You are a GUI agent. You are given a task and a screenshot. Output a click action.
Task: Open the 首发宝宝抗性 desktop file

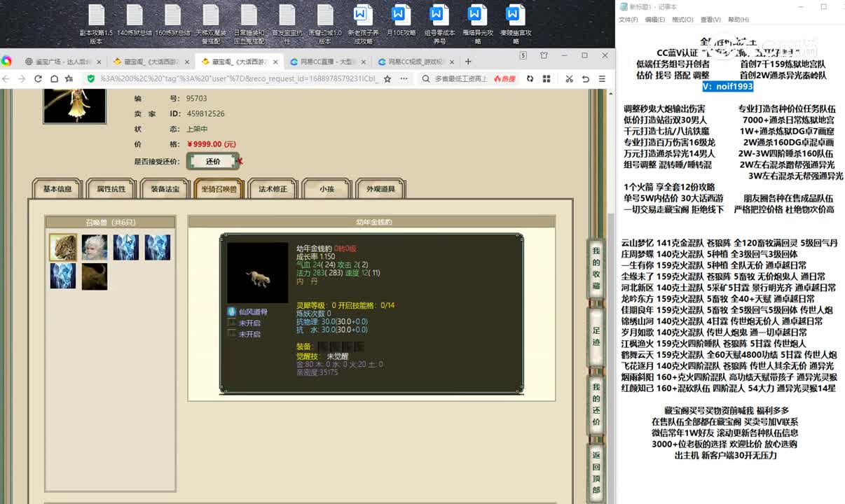point(287,24)
